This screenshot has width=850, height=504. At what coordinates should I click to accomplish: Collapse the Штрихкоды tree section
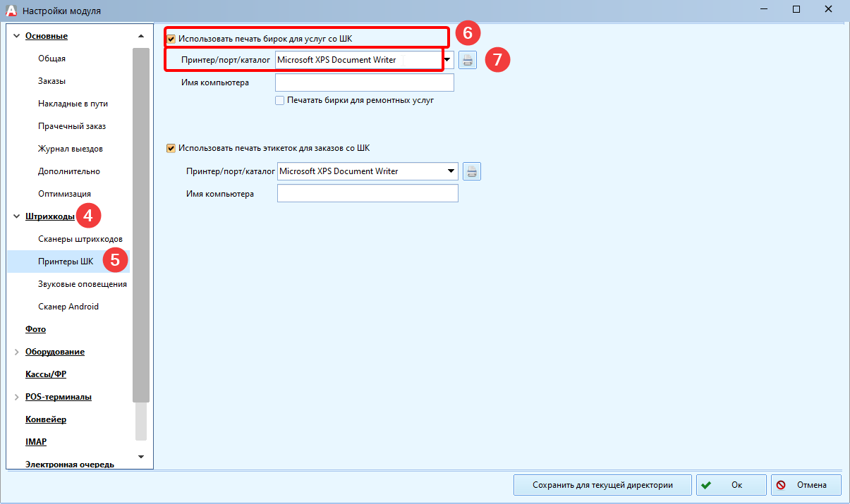(17, 216)
